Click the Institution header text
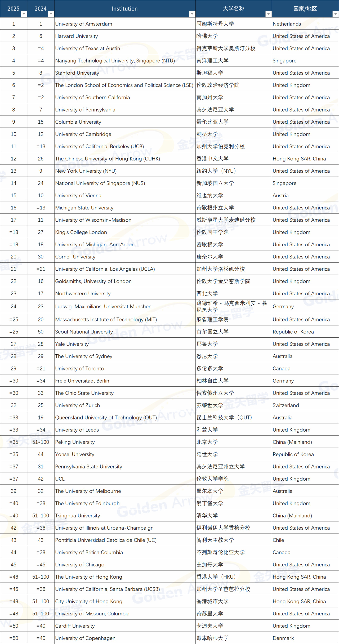The image size is (339, 644). point(124,9)
